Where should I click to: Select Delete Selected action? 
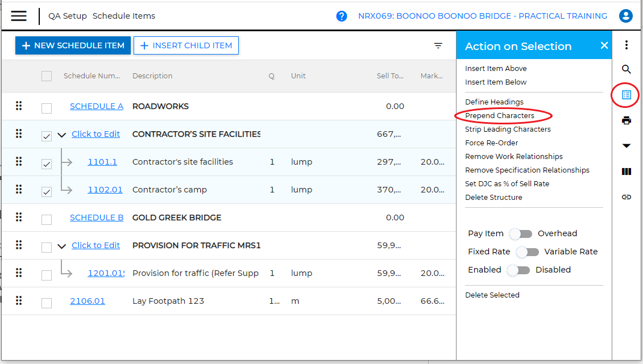coord(492,295)
